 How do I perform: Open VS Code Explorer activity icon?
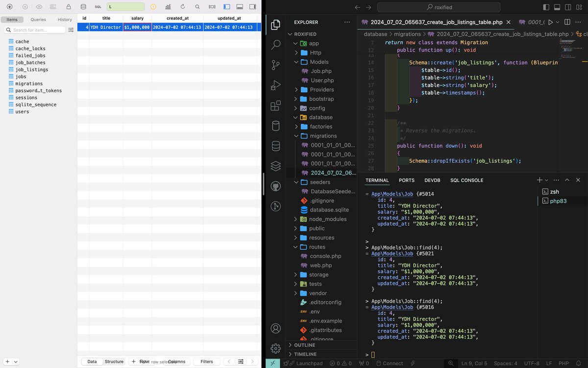[276, 25]
